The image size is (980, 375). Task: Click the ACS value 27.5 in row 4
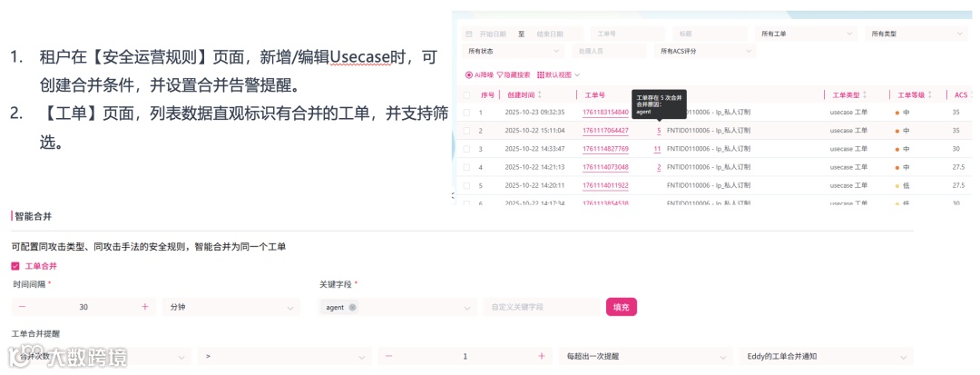coord(959,167)
